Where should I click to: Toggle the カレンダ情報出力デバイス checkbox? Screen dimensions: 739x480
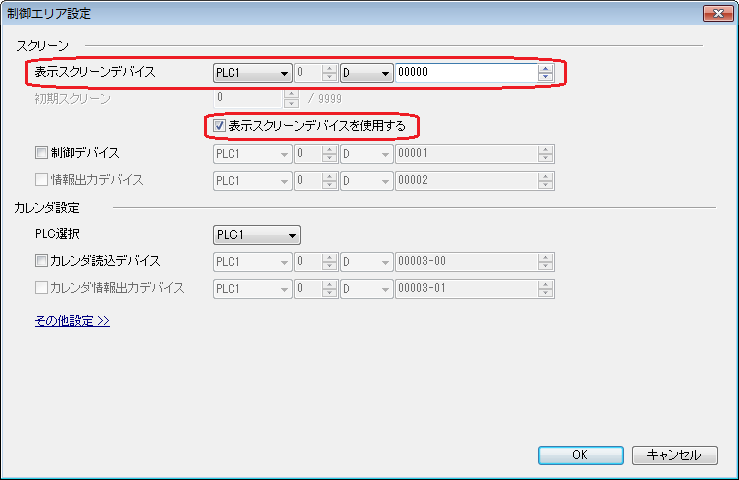(41, 288)
